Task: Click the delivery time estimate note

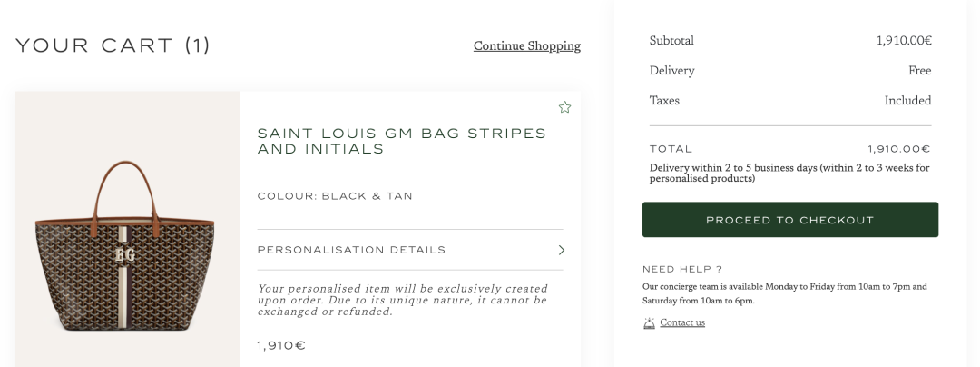Action: [789, 173]
